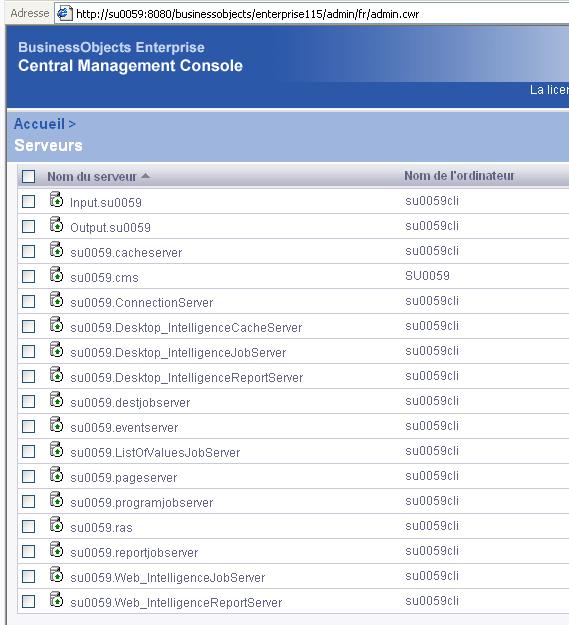Open the su0059.pageserver link
This screenshot has height=625, width=569.
coord(124,478)
